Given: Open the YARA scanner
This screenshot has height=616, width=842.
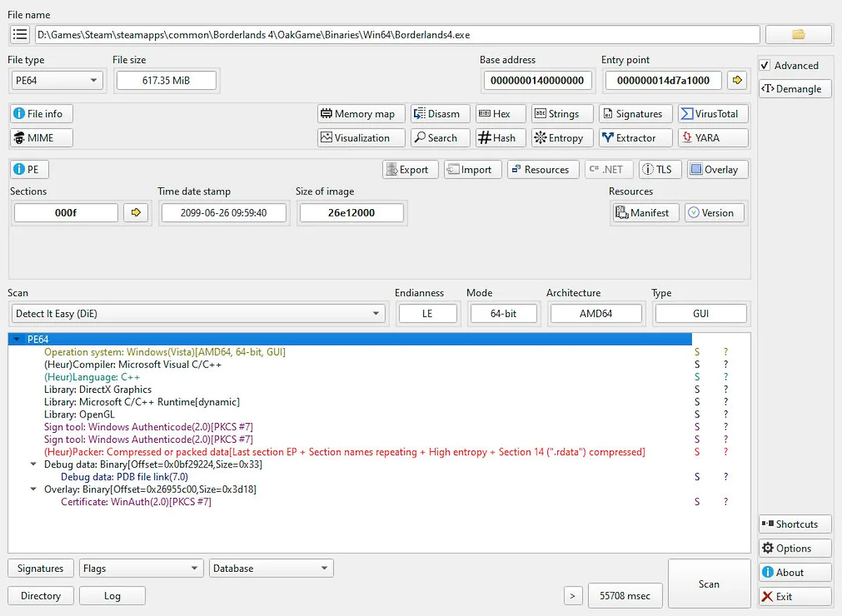Looking at the screenshot, I should 713,138.
